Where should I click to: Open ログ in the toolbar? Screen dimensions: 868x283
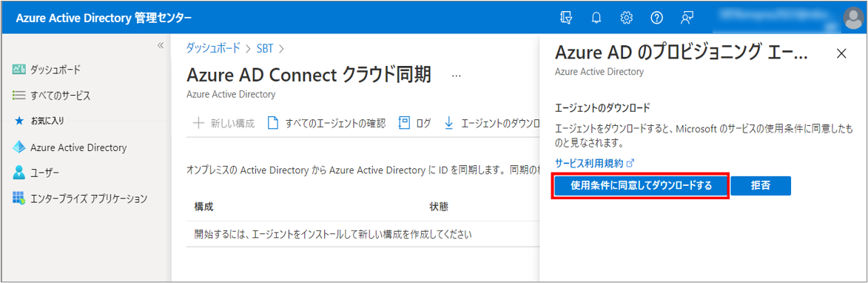(415, 123)
